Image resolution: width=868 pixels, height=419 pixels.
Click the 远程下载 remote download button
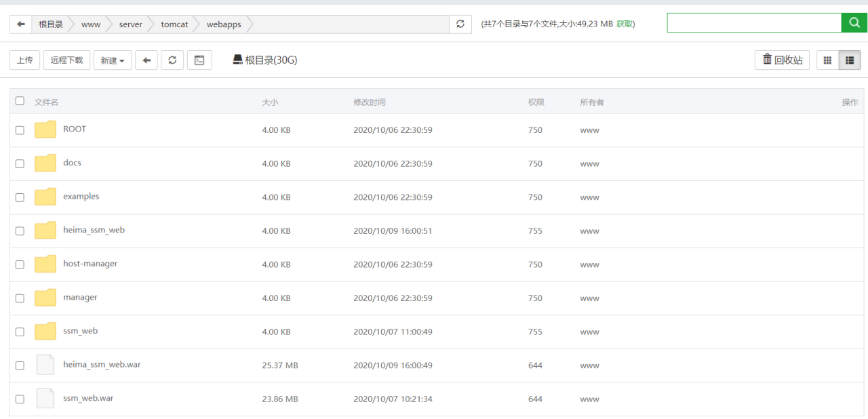[x=66, y=60]
